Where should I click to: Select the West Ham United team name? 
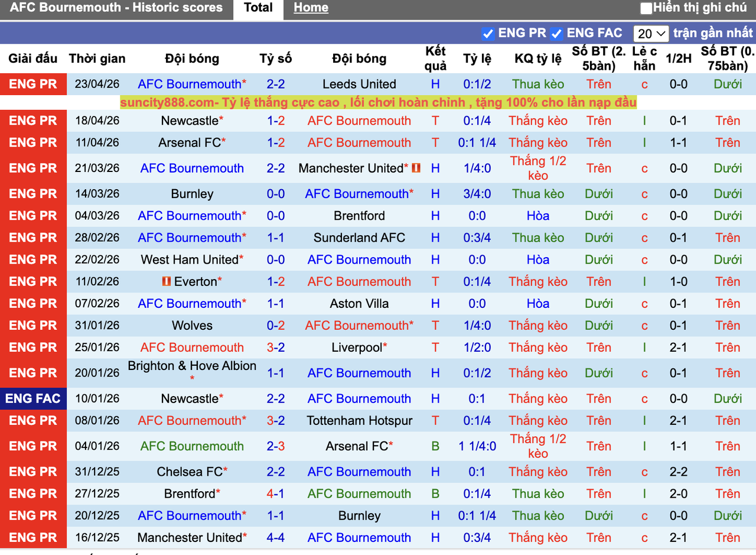pyautogui.click(x=190, y=259)
